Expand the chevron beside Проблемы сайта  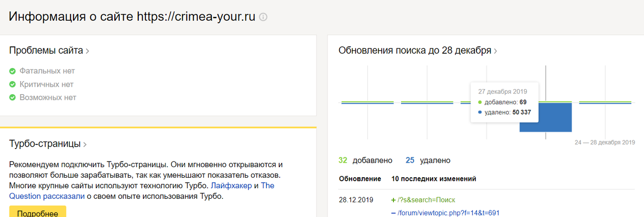pyautogui.click(x=88, y=51)
